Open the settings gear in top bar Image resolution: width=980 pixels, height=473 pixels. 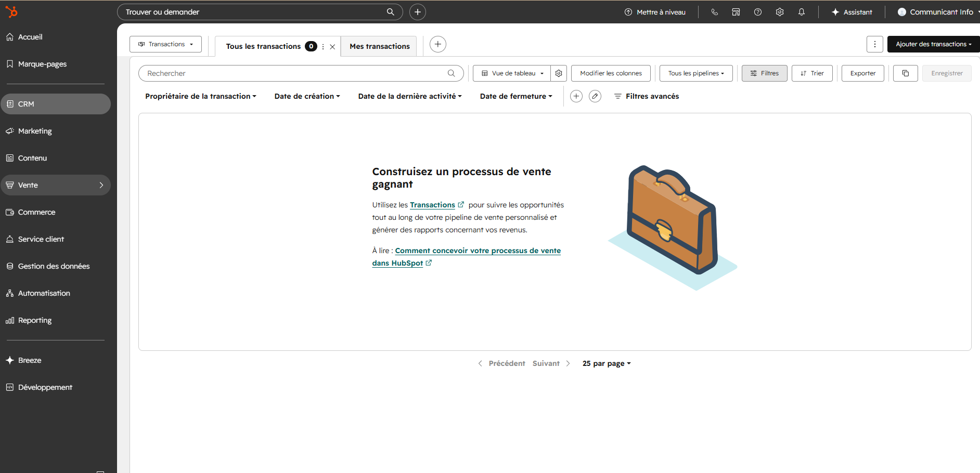pyautogui.click(x=780, y=12)
